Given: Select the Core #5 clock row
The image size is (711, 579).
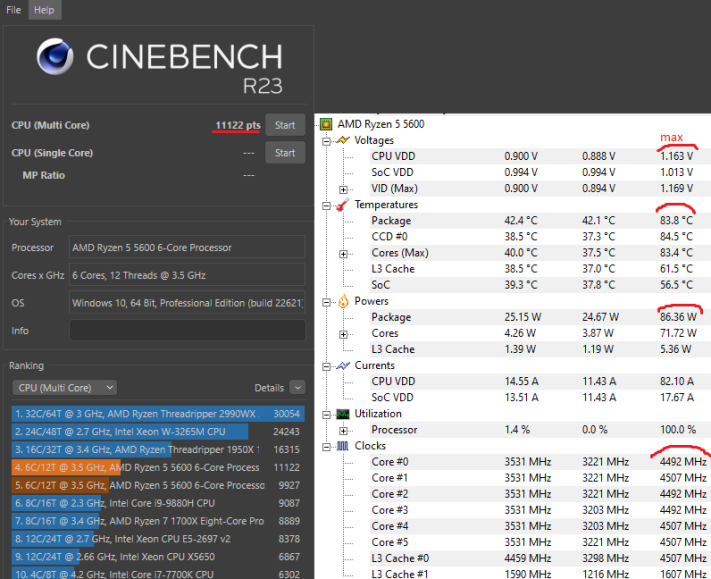Looking at the screenshot, I should (x=540, y=542).
